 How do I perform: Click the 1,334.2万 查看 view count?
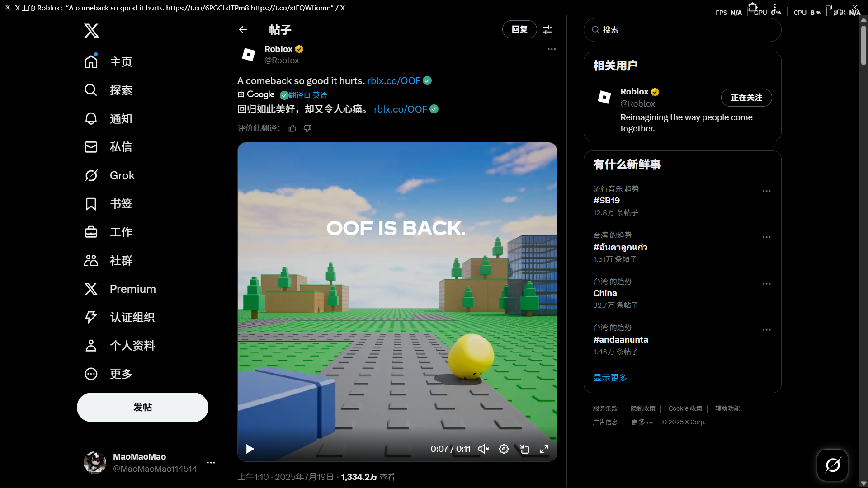point(368,477)
